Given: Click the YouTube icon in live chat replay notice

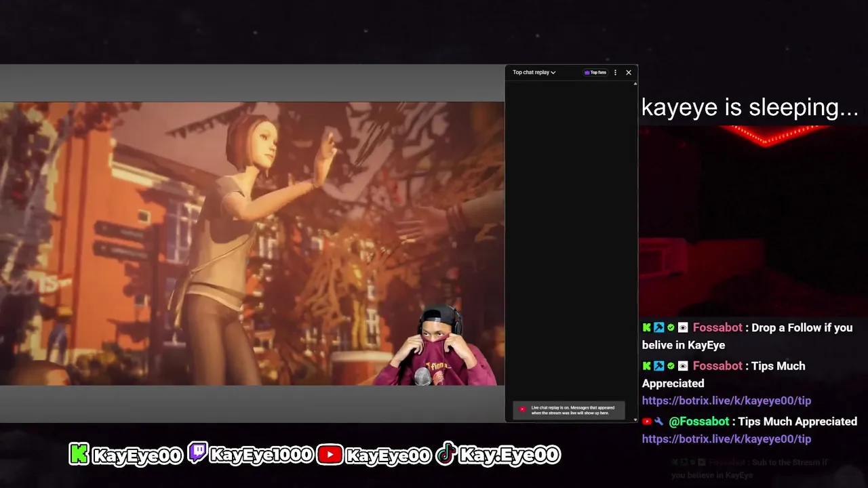Looking at the screenshot, I should 522,409.
